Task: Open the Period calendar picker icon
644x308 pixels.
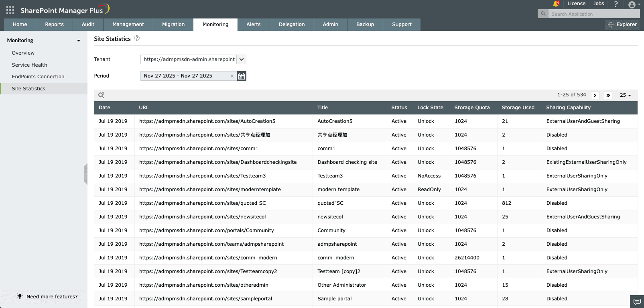Action: pyautogui.click(x=242, y=76)
